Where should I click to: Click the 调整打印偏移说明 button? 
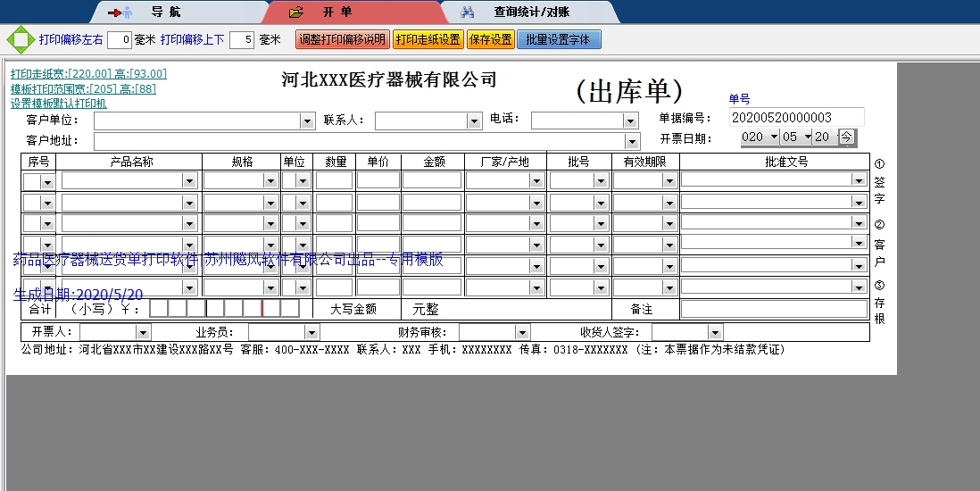click(343, 40)
